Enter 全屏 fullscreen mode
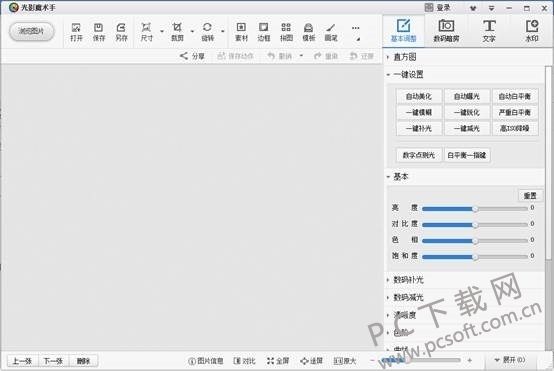Screen dimensions: 554x371 point(278,361)
